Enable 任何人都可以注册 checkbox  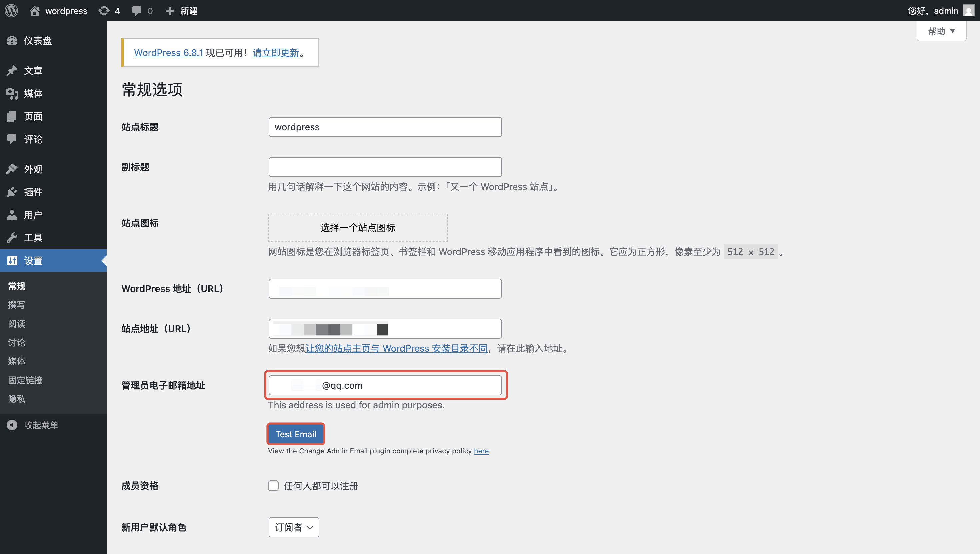click(x=273, y=486)
